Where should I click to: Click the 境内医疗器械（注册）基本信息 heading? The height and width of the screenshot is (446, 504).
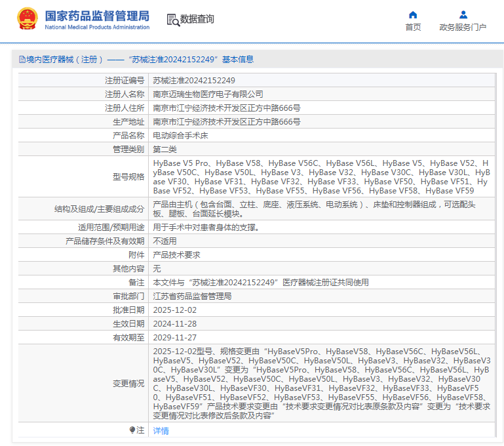tap(140, 60)
